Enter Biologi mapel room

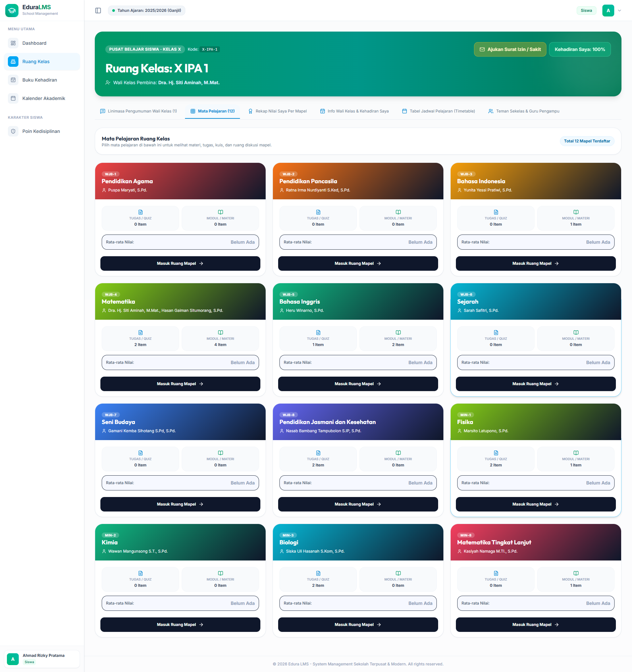click(358, 624)
